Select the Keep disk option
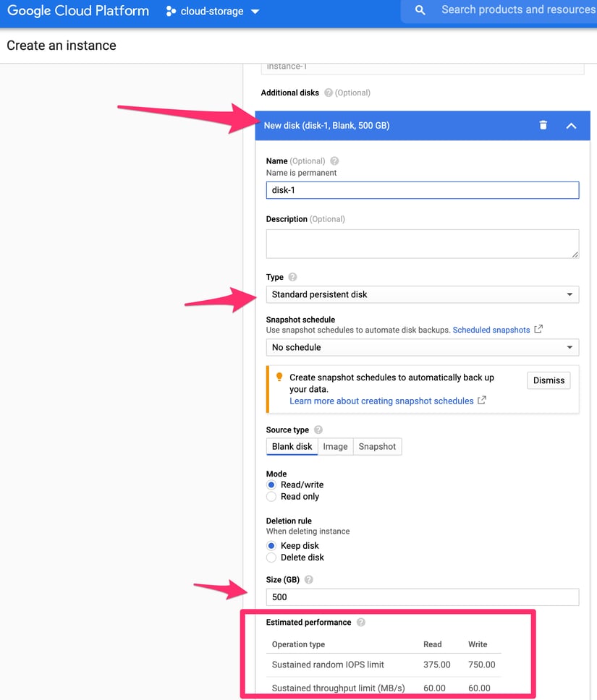The width and height of the screenshot is (597, 700). [273, 545]
